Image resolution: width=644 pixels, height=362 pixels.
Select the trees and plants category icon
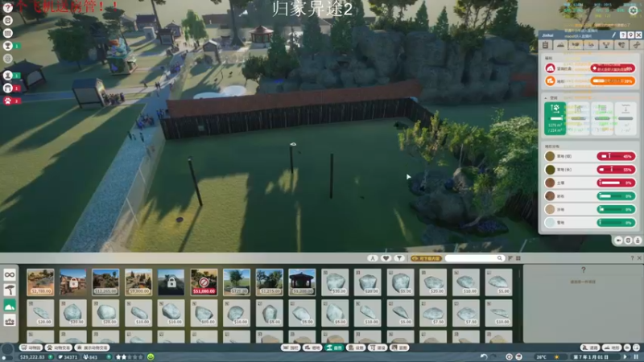(10, 290)
